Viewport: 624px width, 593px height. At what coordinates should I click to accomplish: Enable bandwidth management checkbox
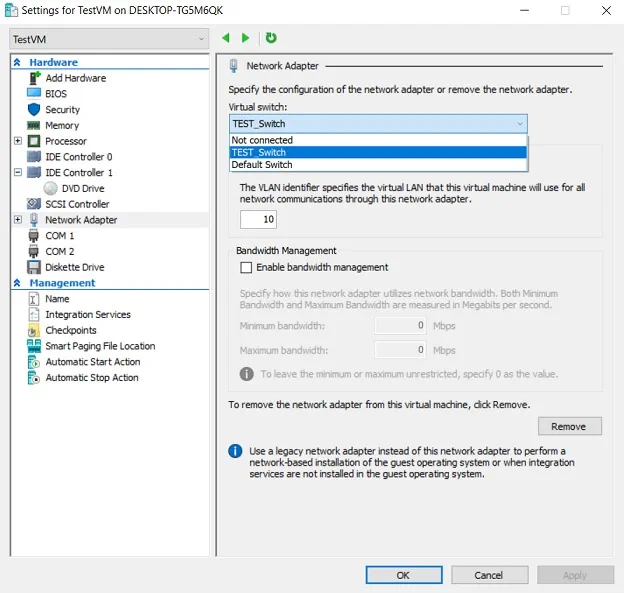(246, 268)
